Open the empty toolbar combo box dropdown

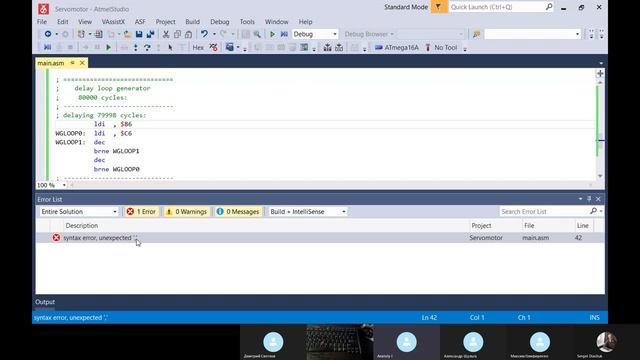577,34
